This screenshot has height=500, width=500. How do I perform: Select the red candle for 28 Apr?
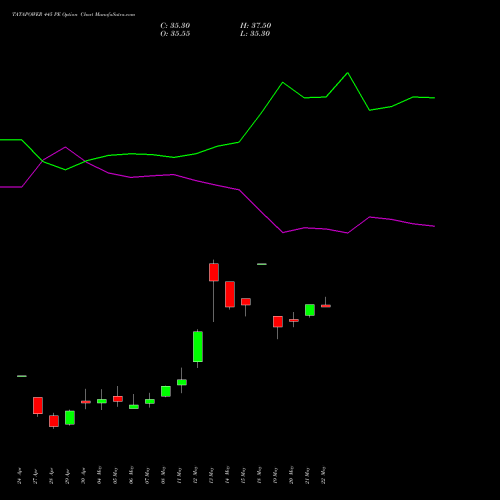(x=54, y=421)
